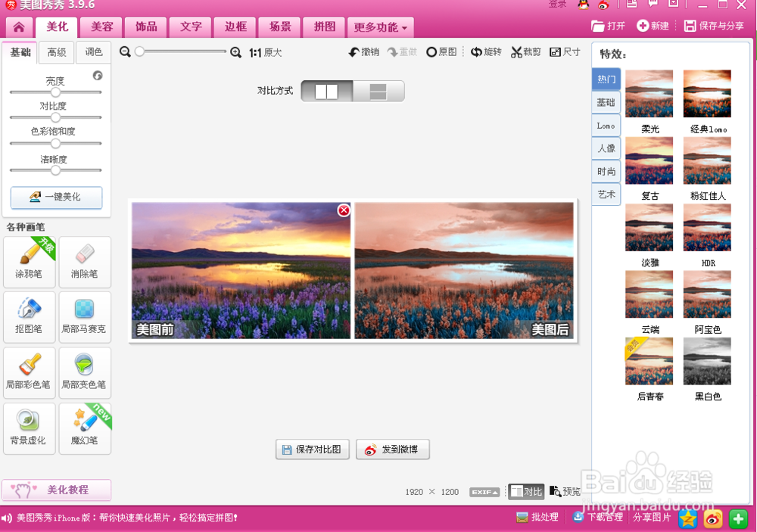This screenshot has width=757, height=532.
Task: Select side-by-side comparison layout
Action: [327, 92]
